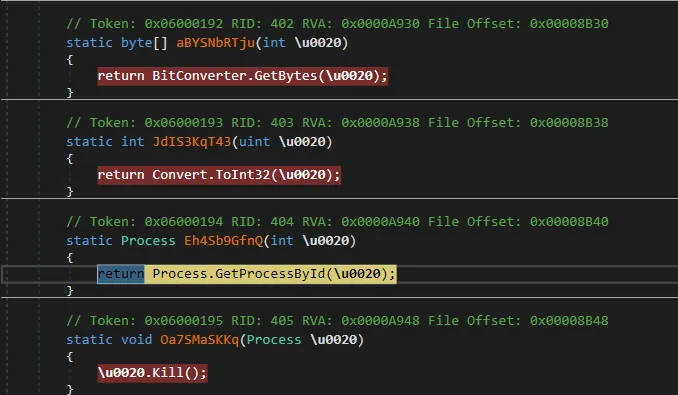This screenshot has height=395, width=678.
Task: Click the byte[] return type keyword
Action: [144, 43]
